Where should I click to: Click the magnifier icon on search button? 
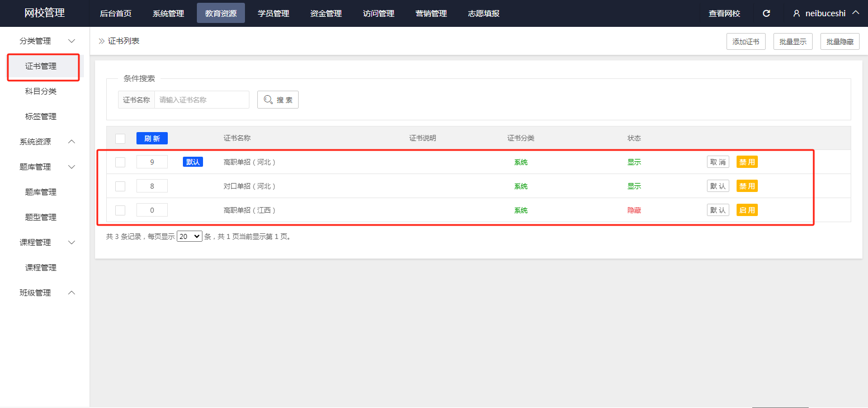[268, 100]
